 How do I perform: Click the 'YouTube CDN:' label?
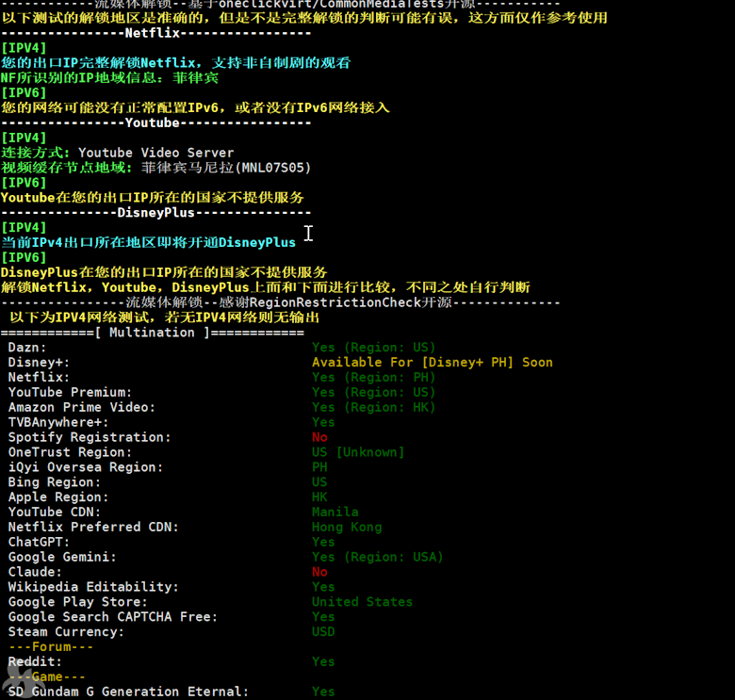(x=55, y=513)
